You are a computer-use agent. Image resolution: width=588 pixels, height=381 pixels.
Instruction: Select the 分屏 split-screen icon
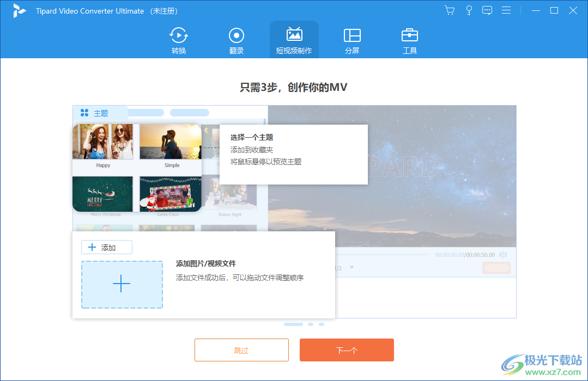point(351,34)
